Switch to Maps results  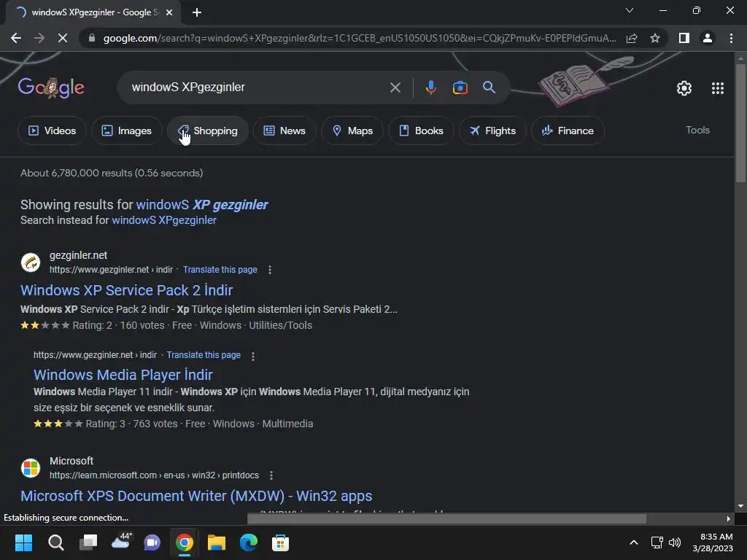352,131
